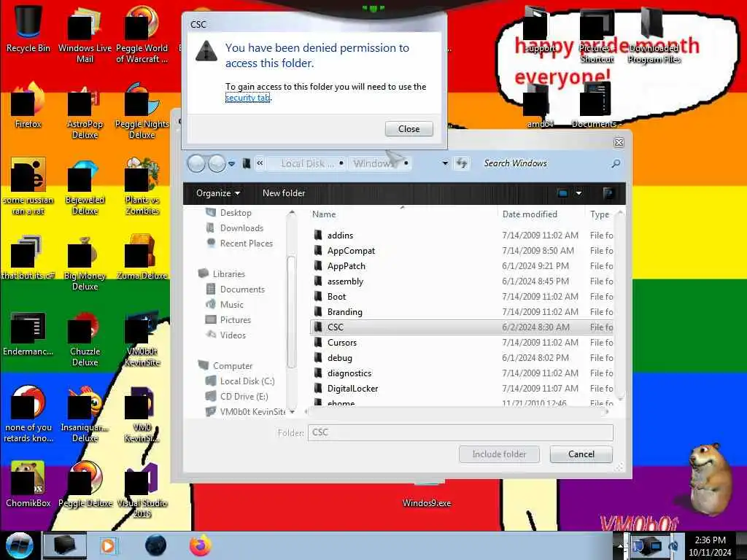Select the debug folder

(x=462, y=357)
